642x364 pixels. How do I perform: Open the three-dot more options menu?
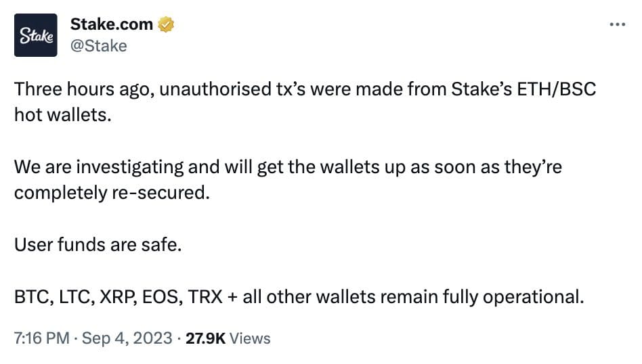[x=618, y=24]
